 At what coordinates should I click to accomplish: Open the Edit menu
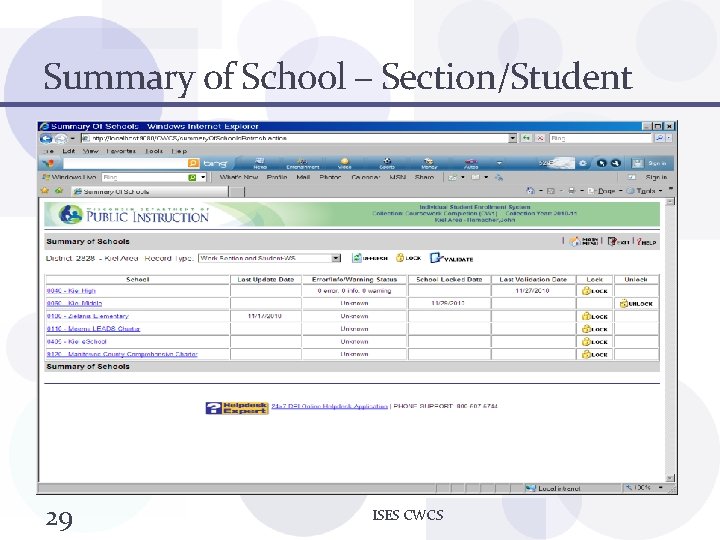click(68, 151)
